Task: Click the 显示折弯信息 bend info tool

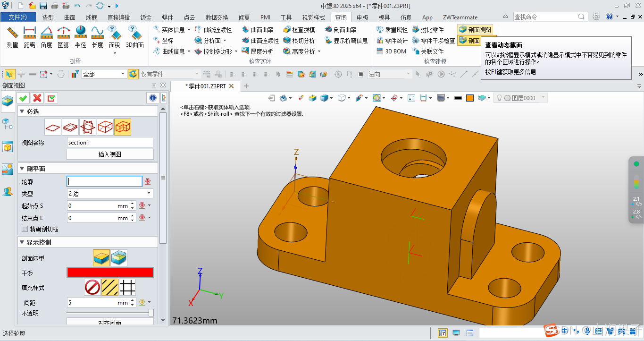Action: [346, 41]
